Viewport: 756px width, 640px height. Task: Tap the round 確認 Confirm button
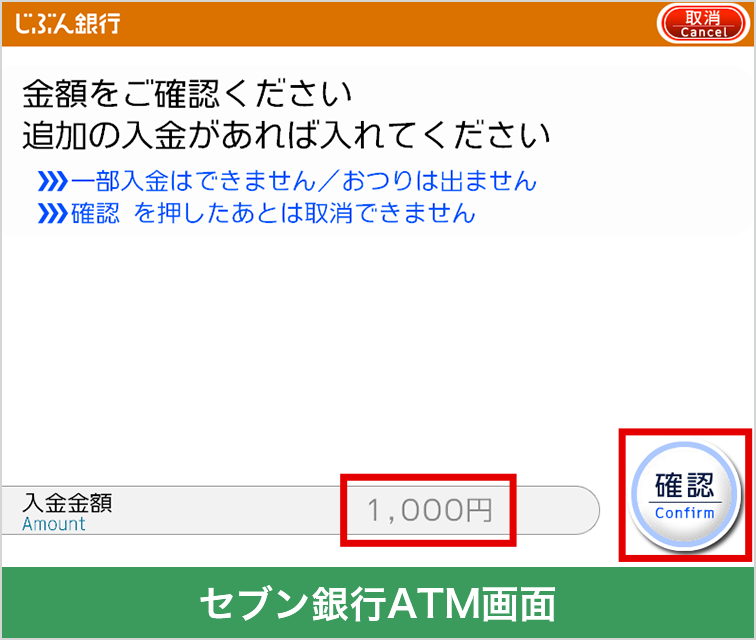[685, 496]
